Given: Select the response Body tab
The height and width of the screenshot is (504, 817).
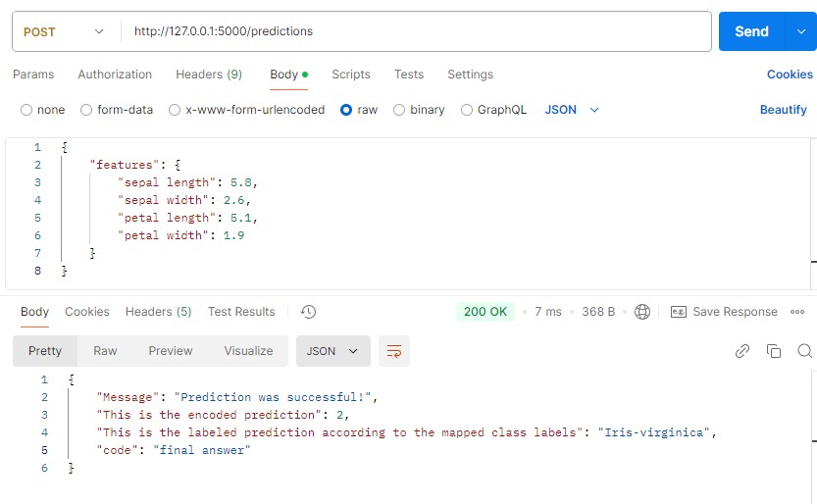Looking at the screenshot, I should click(x=34, y=312).
